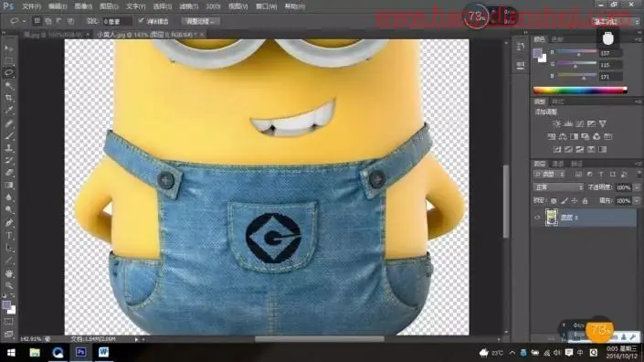Add a Brightness/Contrast adjustment
The height and width of the screenshot is (362, 644).
tap(557, 123)
